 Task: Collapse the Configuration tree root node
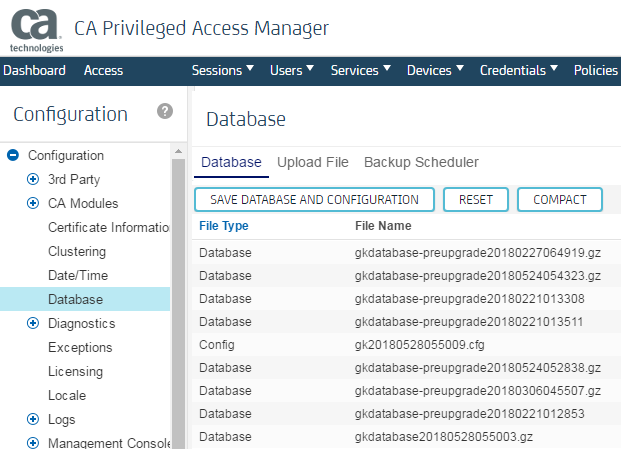point(14,155)
